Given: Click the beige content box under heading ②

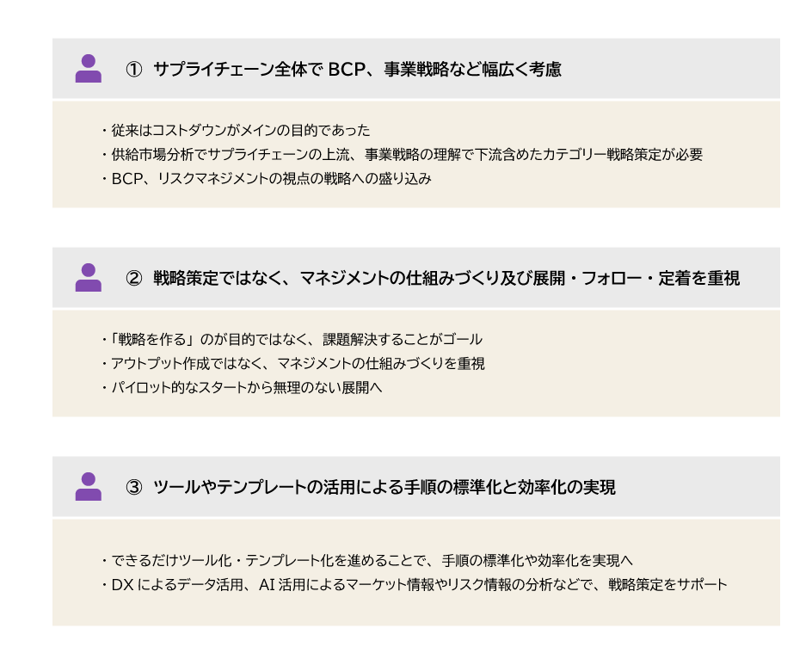Looking at the screenshot, I should click(x=602, y=396).
